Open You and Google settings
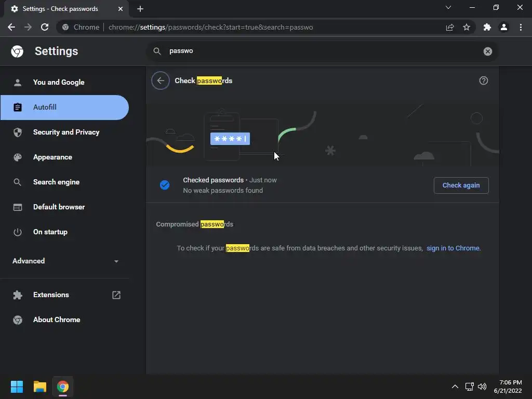The width and height of the screenshot is (532, 399). [64, 82]
